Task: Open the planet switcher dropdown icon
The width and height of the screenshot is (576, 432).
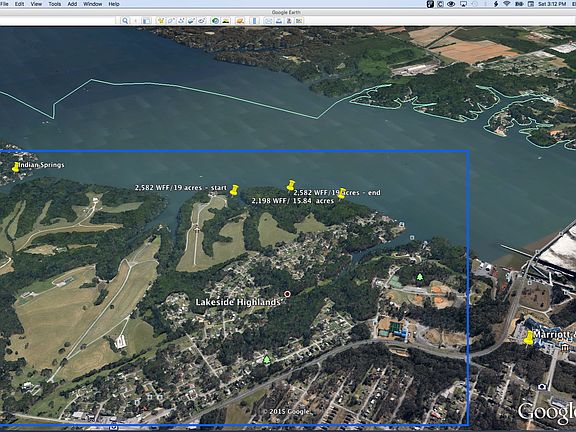Action: (240, 21)
